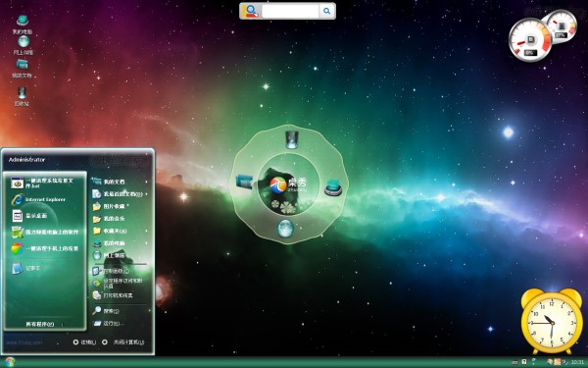This screenshot has width=588, height=368.
Task: Click the recycle bin in the radial dock
Action: (x=291, y=139)
